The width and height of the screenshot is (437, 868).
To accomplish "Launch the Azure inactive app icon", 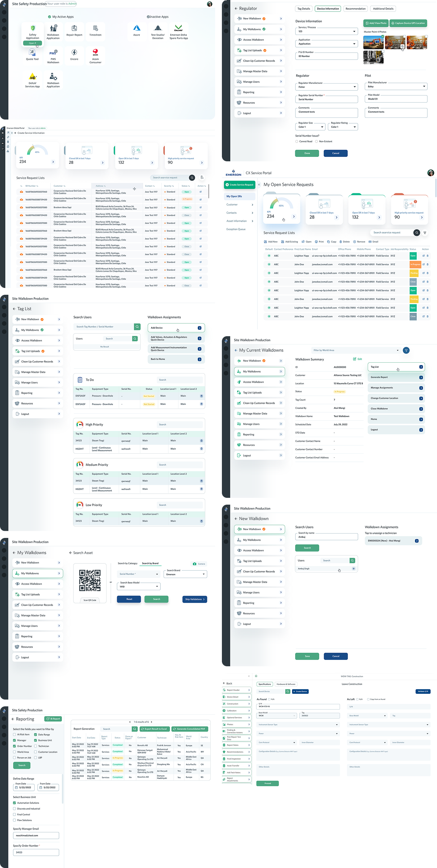I will pos(137,29).
